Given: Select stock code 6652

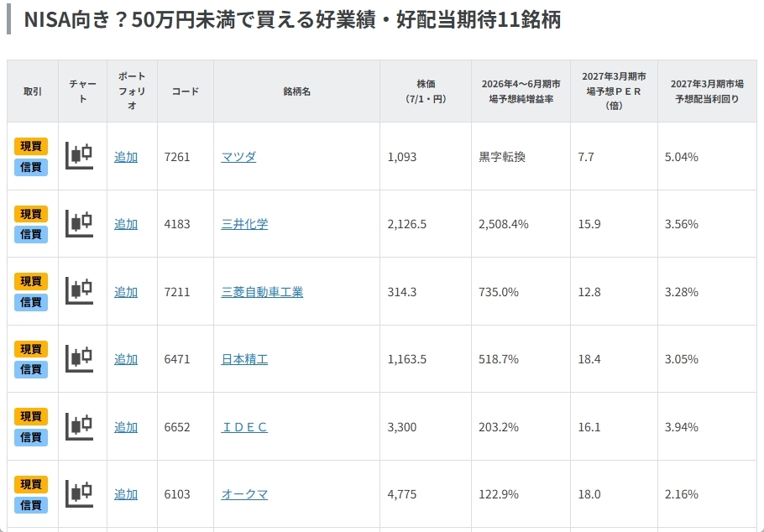Looking at the screenshot, I should click(177, 427).
